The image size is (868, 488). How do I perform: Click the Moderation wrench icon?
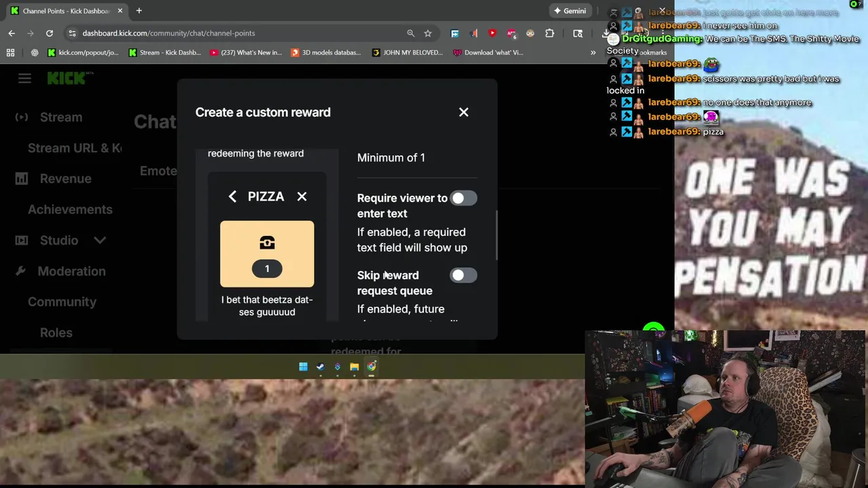[x=20, y=271]
